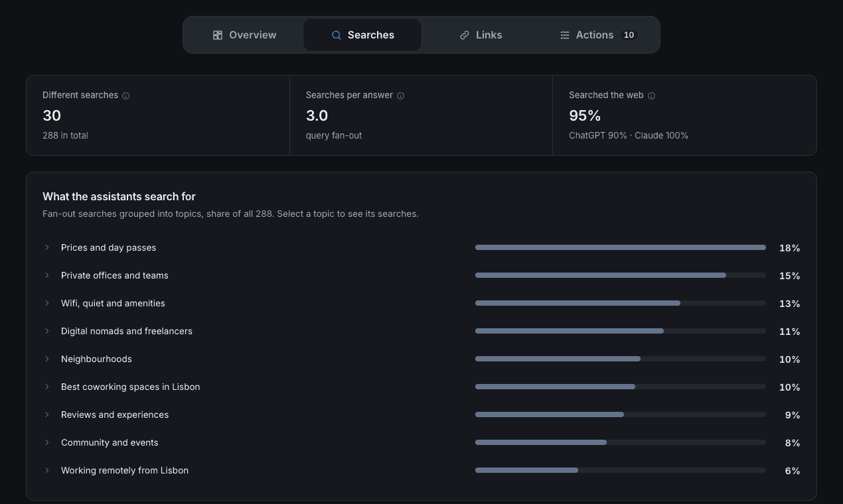Expand the Working remotely from Lisbon chevron
The height and width of the screenshot is (504, 843).
(x=47, y=470)
